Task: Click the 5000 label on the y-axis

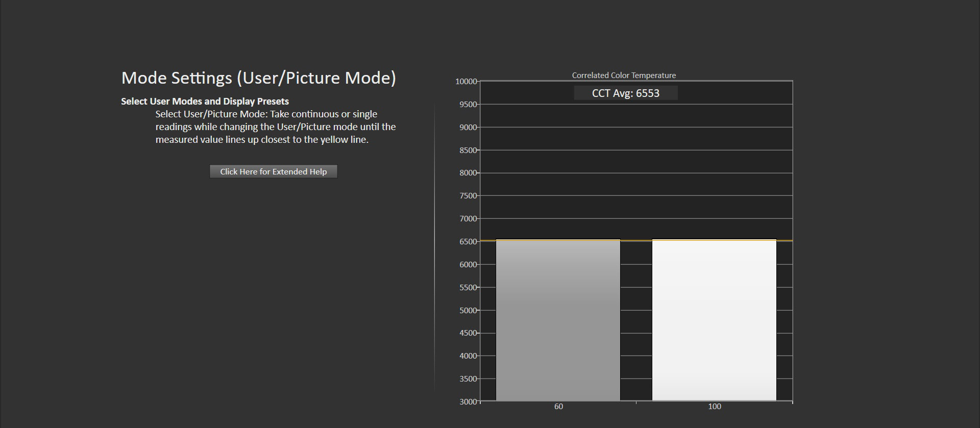Action: [x=468, y=311]
